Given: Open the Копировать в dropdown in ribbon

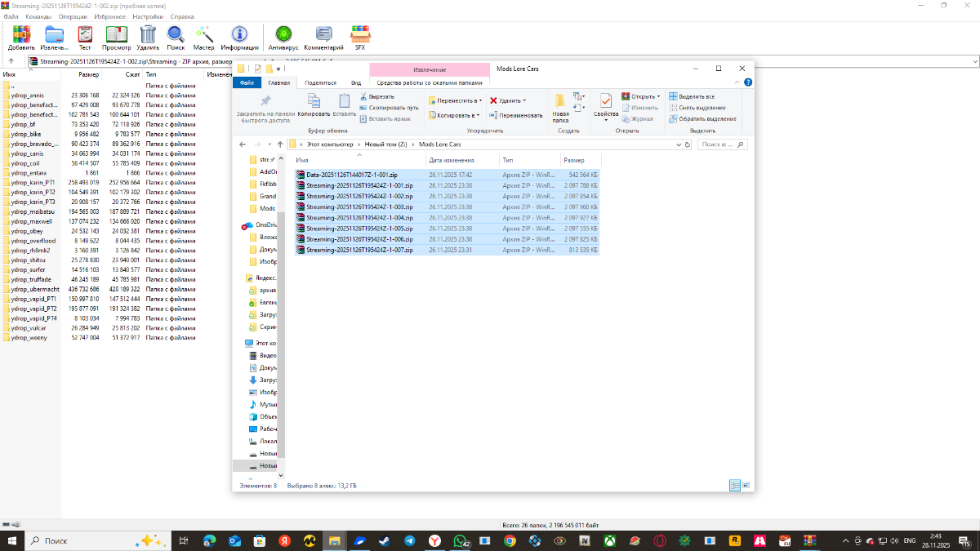Looking at the screenshot, I should tap(455, 115).
